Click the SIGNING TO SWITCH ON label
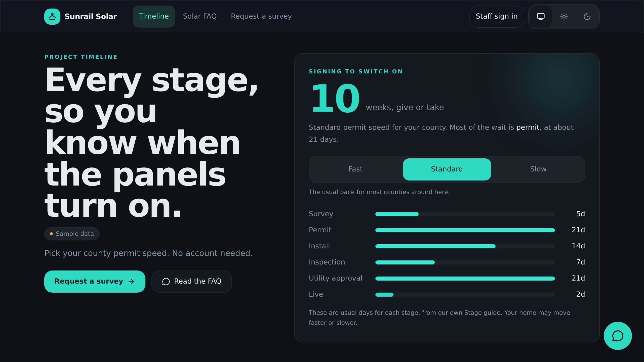 356,71
